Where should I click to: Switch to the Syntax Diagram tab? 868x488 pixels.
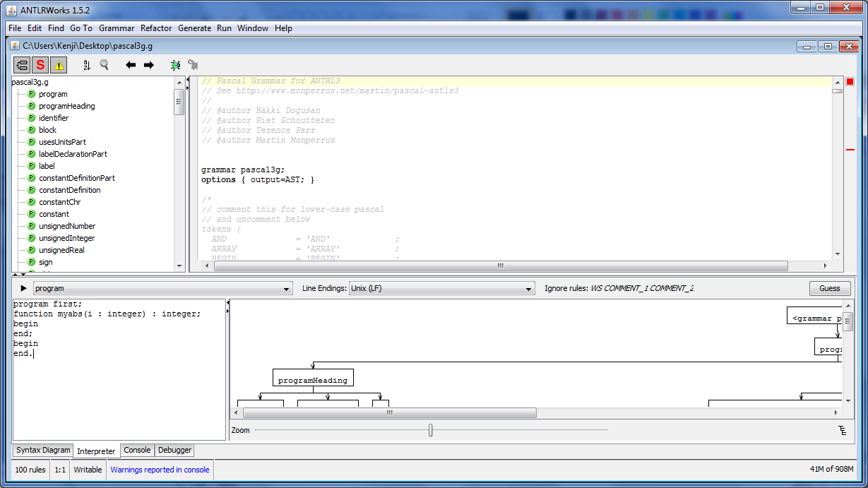tap(44, 450)
